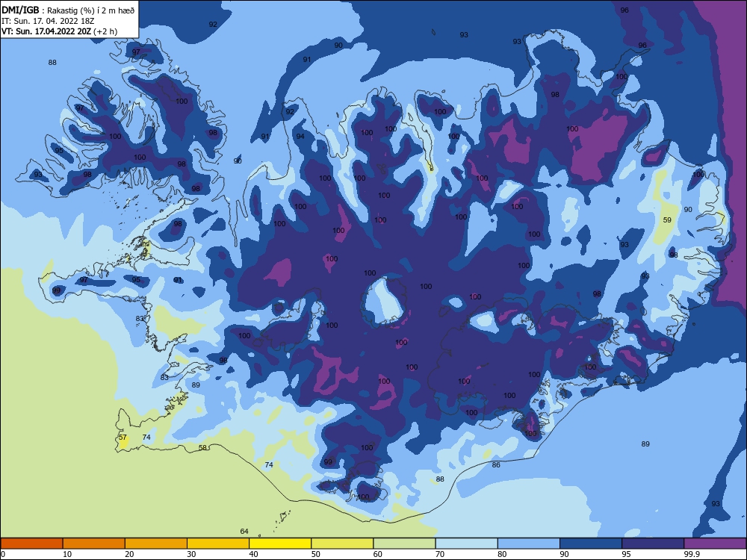Click the dark orange 0–10 legend swatch
The image size is (747, 560).
31,544
